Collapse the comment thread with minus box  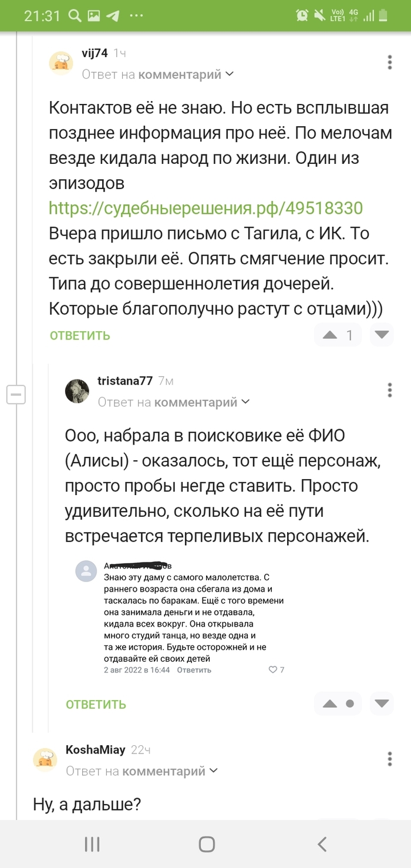(x=16, y=395)
